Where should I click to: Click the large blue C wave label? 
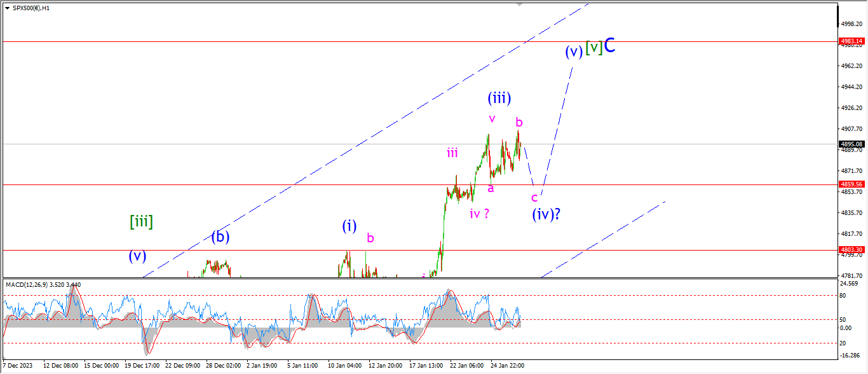[609, 46]
